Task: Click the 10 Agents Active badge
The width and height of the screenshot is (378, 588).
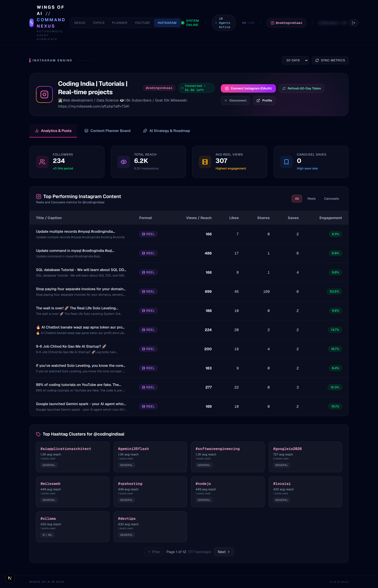Action: [x=224, y=23]
